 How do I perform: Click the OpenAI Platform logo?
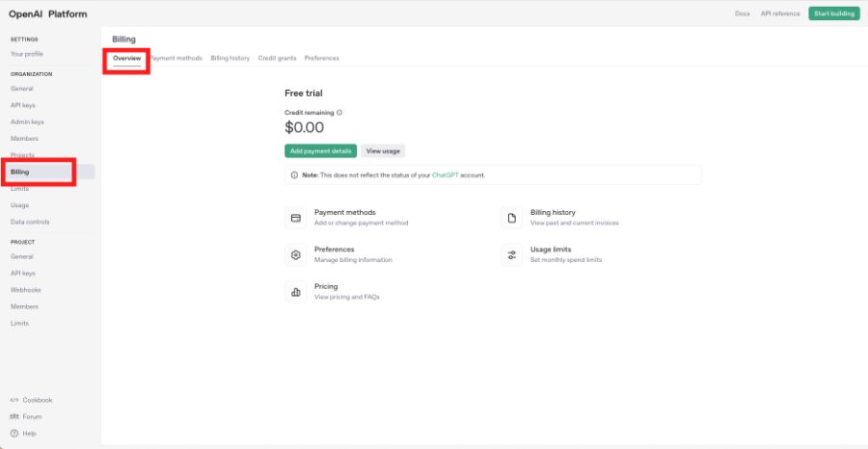coord(47,14)
